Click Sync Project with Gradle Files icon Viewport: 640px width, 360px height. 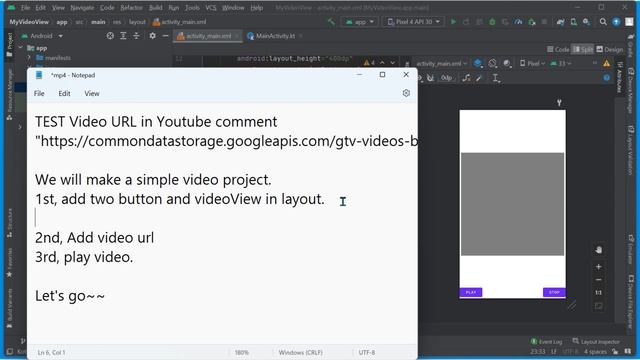[560, 22]
